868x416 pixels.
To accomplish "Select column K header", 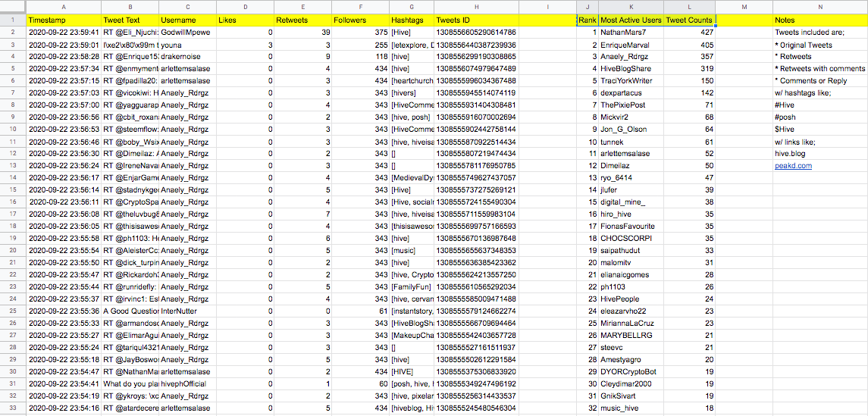I will (631, 7).
